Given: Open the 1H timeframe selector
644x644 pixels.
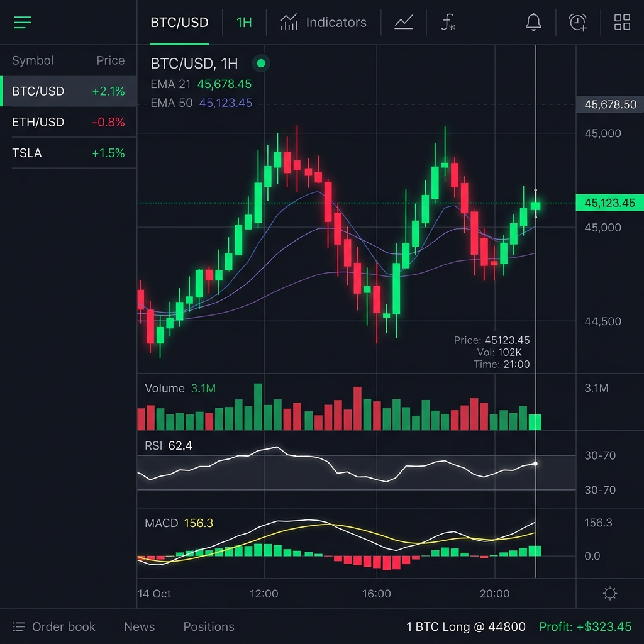Looking at the screenshot, I should tap(244, 22).
